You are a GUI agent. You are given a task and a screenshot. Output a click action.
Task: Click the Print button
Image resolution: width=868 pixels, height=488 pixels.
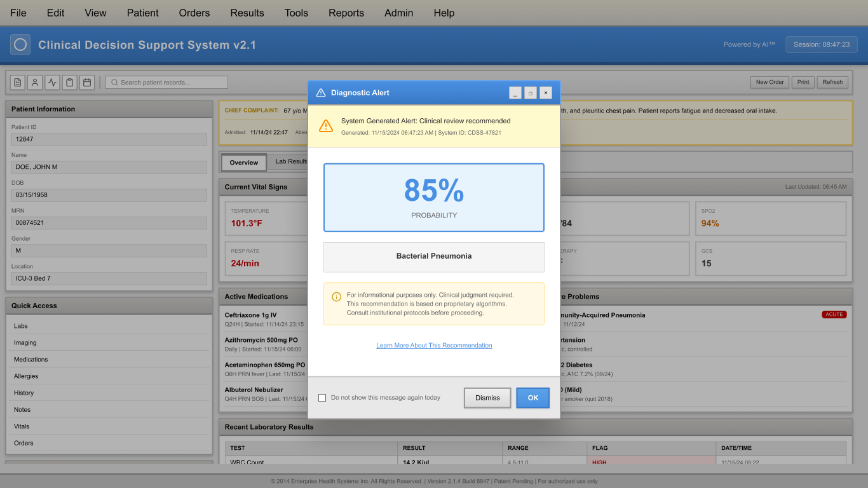coord(803,82)
